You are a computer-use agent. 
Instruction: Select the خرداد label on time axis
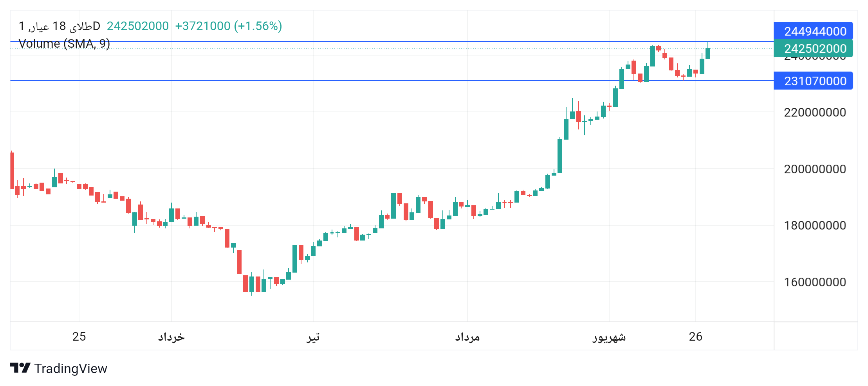pyautogui.click(x=171, y=336)
